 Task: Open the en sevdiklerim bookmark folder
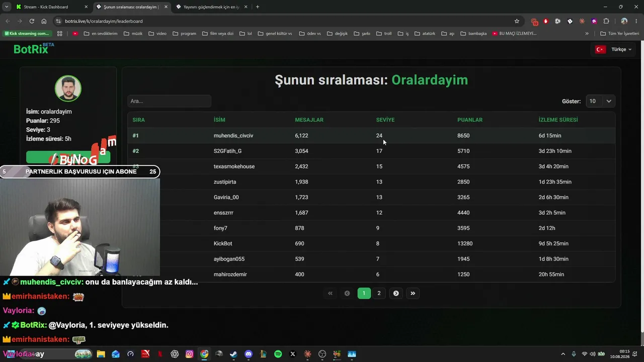101,34
